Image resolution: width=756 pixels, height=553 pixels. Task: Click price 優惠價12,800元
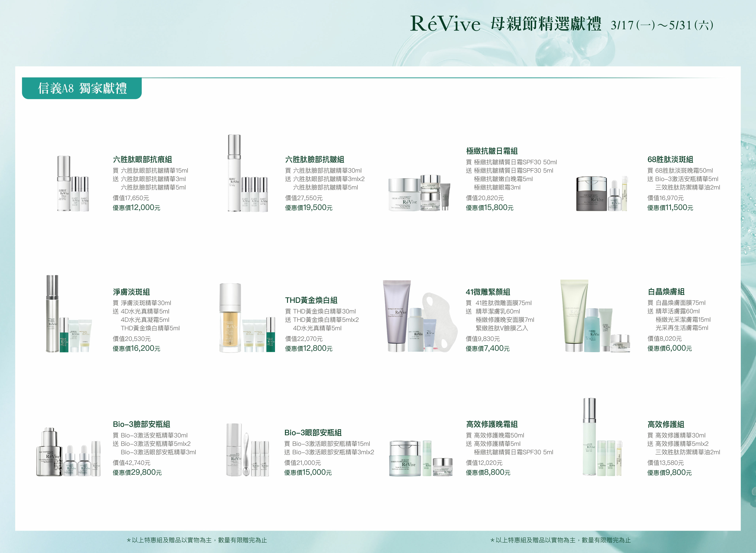click(309, 349)
